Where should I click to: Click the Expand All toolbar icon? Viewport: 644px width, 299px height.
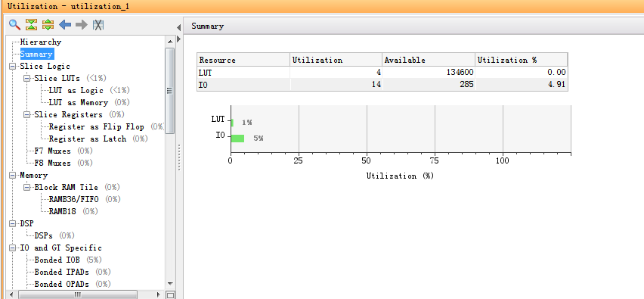(x=48, y=25)
